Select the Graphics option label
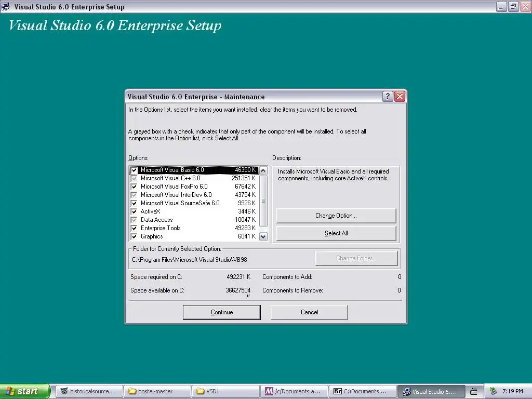Screen dimensions: 532x399 pyautogui.click(x=152, y=236)
